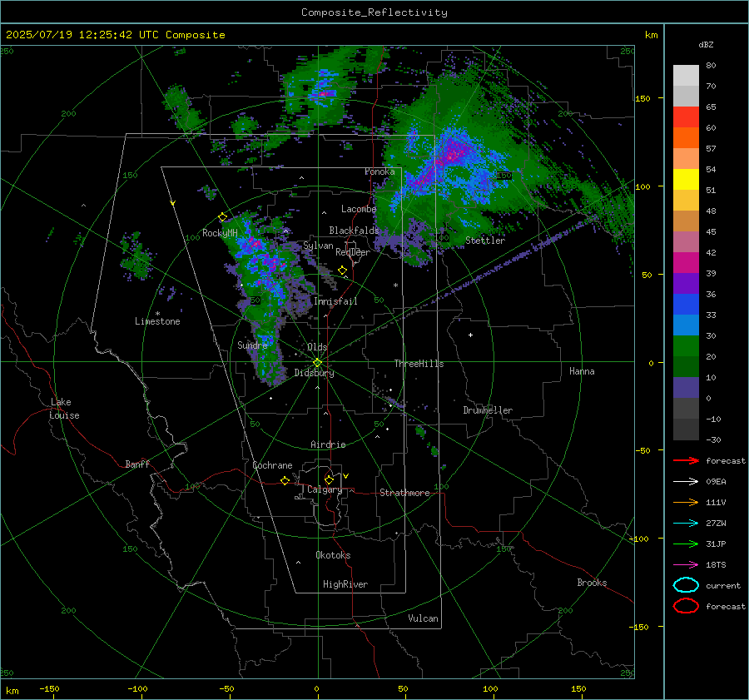The height and width of the screenshot is (700, 749).
Task: Click the Vulcan city label
Action: point(423,618)
